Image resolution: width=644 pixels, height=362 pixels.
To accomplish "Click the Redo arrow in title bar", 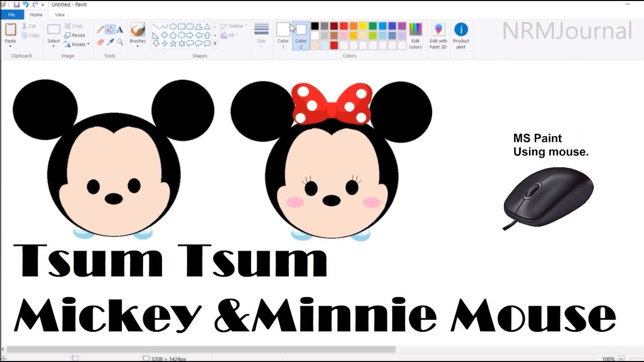I will [x=34, y=5].
